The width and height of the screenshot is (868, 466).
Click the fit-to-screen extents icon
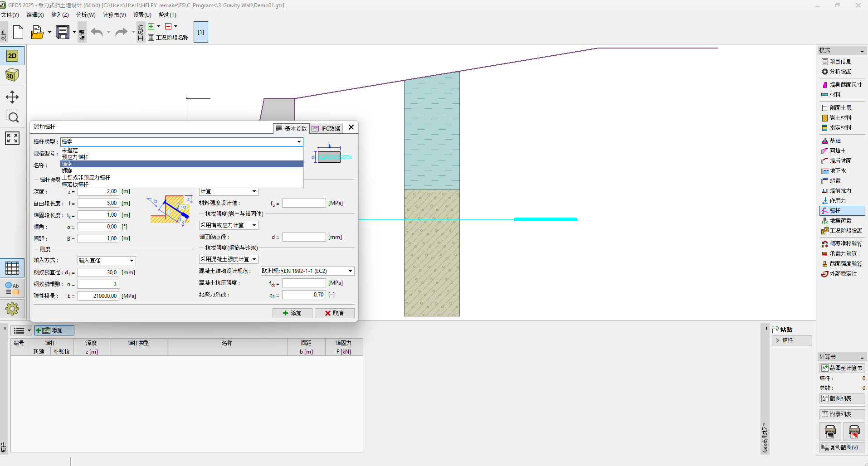(12, 138)
